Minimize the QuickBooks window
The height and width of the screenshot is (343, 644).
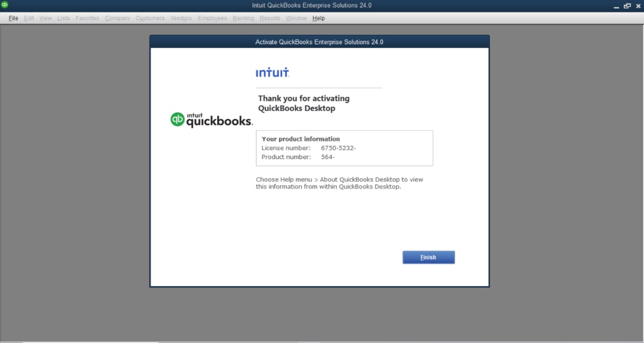pos(616,6)
